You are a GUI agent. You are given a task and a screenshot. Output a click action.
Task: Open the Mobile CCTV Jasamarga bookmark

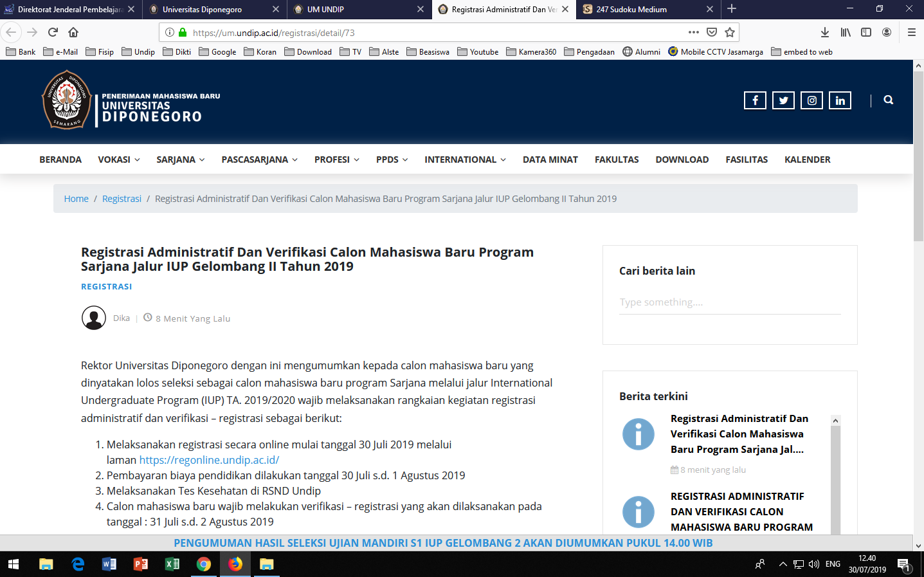tap(716, 51)
